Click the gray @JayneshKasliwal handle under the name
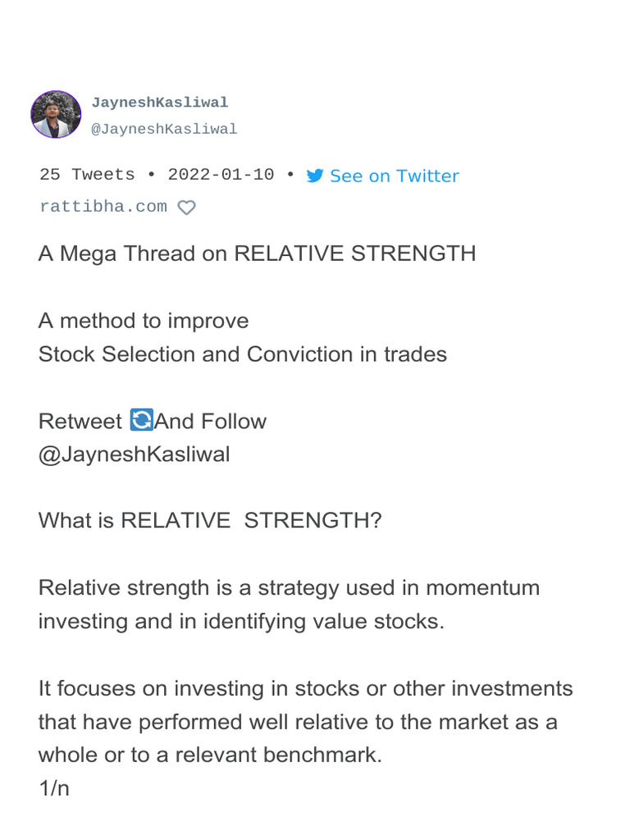Image resolution: width=630 pixels, height=840 pixels. point(164,129)
